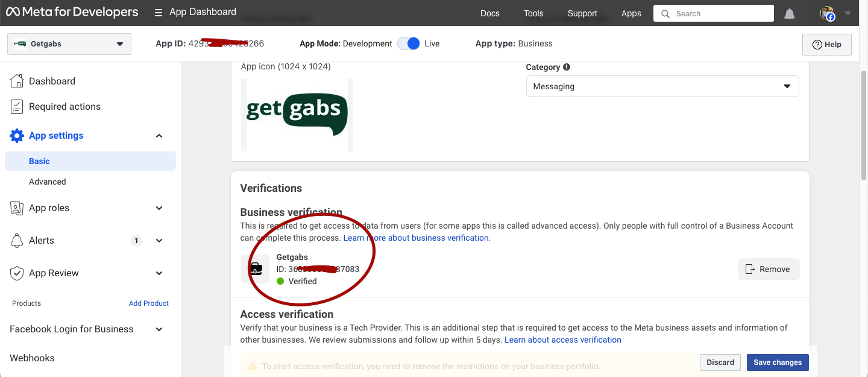Toggle App Mode between Development and Live
This screenshot has height=377, width=868.
pos(409,43)
